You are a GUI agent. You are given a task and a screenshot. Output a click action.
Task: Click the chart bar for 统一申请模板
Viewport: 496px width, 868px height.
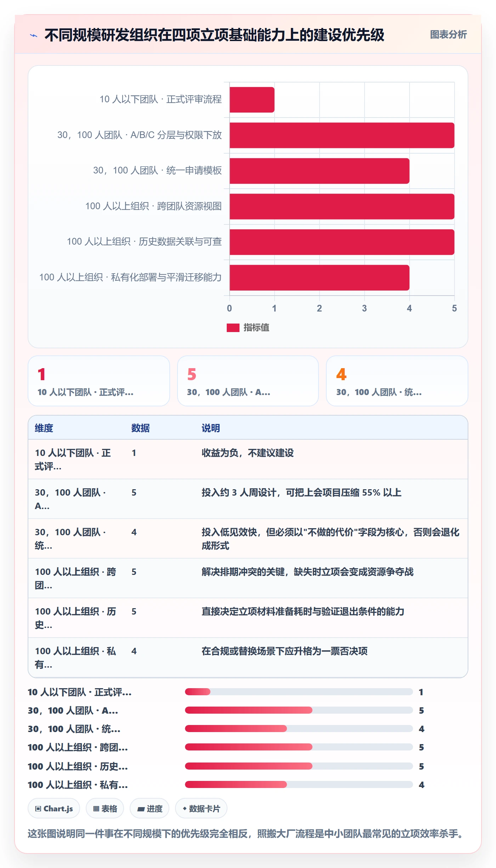coord(320,171)
